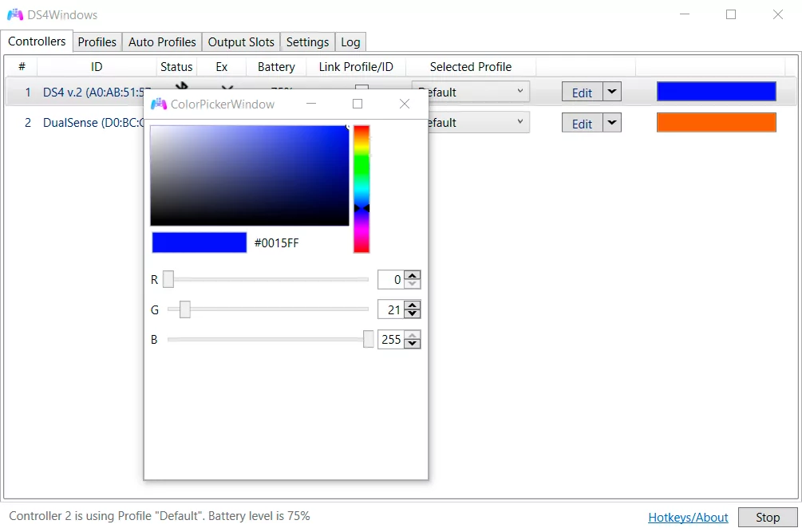
Task: Click the Status column header
Action: [176, 66]
